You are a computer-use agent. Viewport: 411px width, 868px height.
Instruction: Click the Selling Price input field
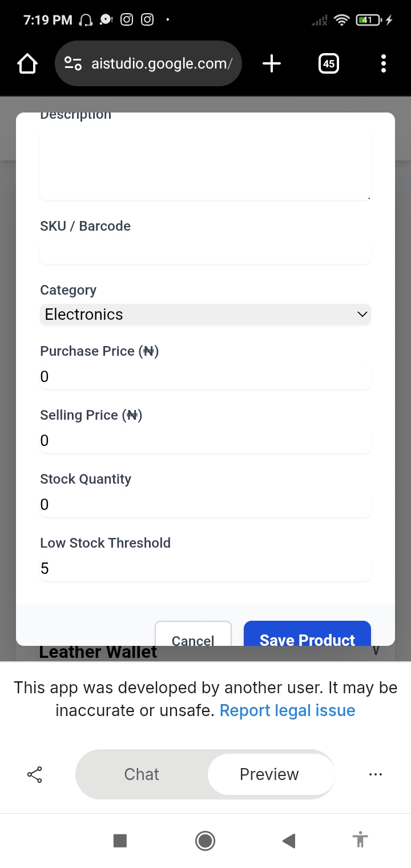click(x=205, y=440)
